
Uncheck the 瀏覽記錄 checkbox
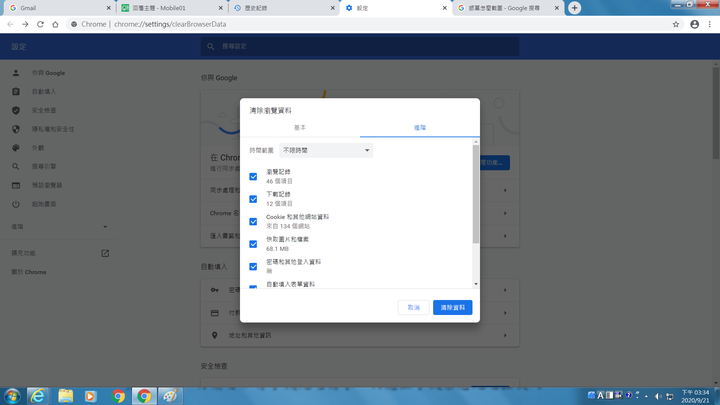point(253,177)
